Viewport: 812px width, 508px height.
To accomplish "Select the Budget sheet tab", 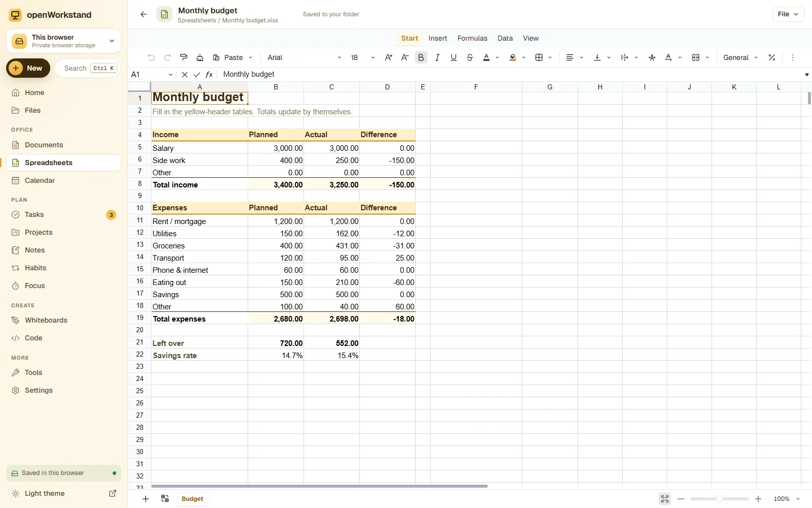I will pyautogui.click(x=192, y=499).
